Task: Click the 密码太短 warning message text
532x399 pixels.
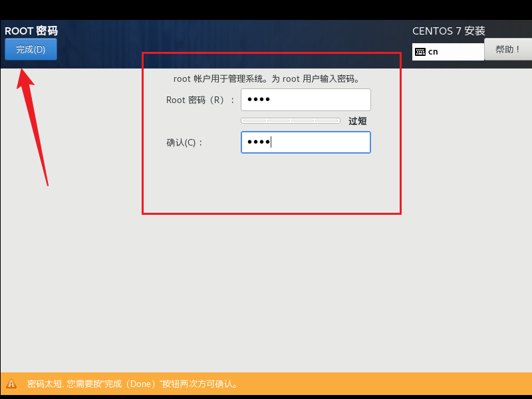Action: [132, 384]
